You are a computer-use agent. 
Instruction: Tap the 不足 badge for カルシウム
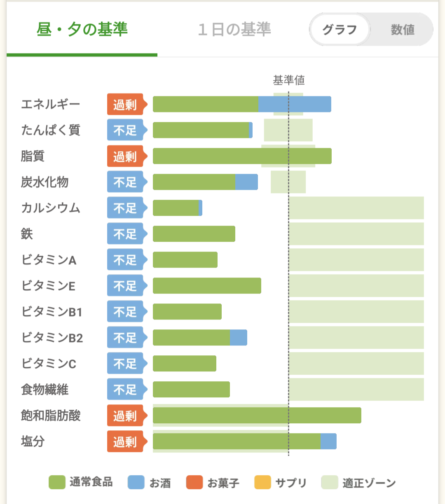click(125, 208)
